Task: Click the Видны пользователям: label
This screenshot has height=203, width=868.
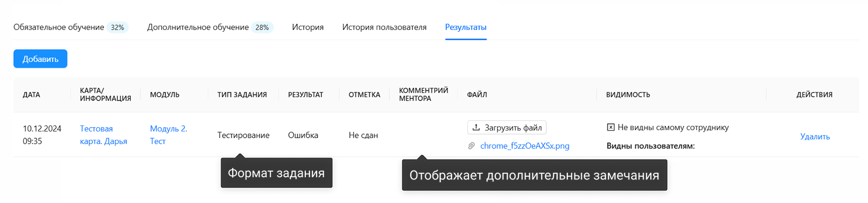Action: click(x=651, y=146)
